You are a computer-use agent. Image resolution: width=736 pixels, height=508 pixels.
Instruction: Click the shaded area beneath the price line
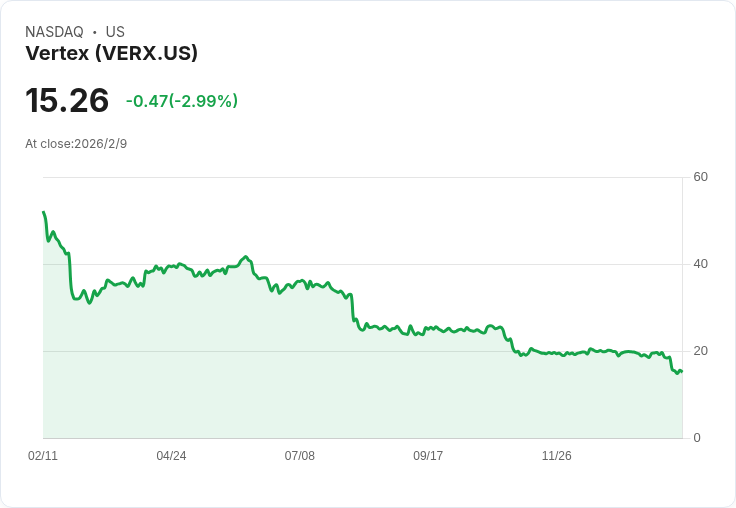[363, 399]
